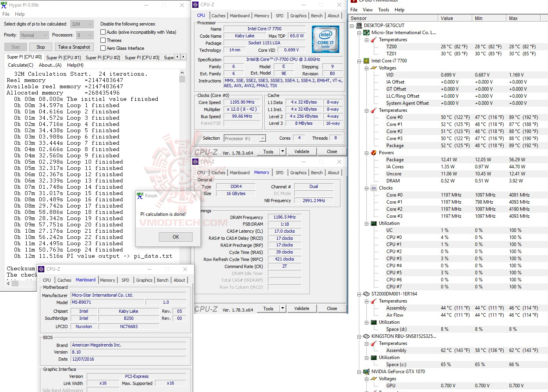Image resolution: width=548 pixels, height=392 pixels.
Task: Click the Intel Core i7 7700 chip icon in HWMonitor
Action: (x=366, y=61)
